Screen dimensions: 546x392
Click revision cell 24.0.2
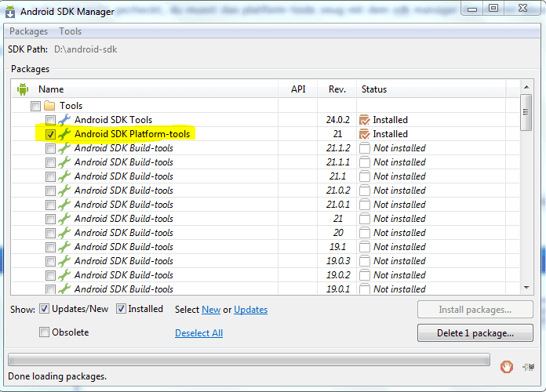click(338, 120)
